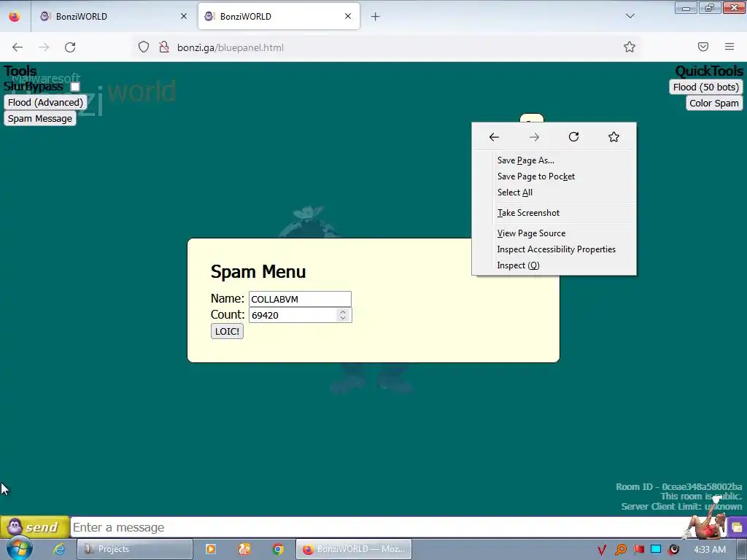Decrease Count with the down stepper arrow
Screen dimensions: 747x560
(x=343, y=318)
